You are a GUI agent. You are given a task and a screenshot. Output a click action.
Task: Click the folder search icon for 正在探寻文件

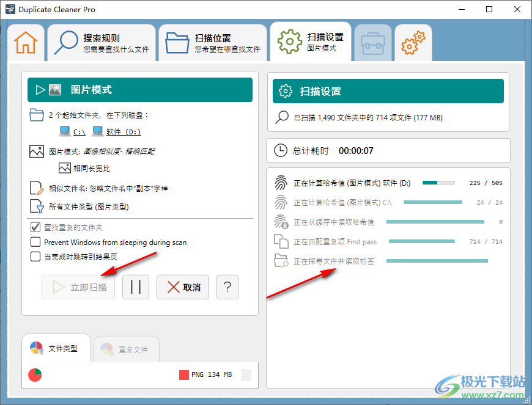[281, 261]
